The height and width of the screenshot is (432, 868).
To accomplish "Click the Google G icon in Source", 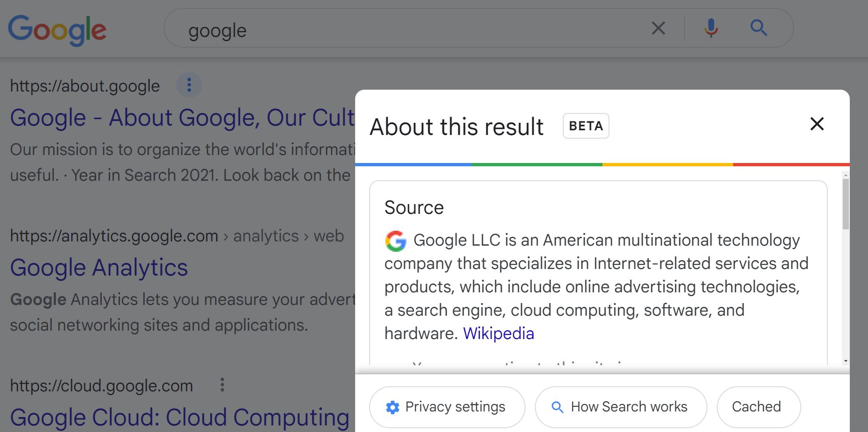I will tap(395, 241).
